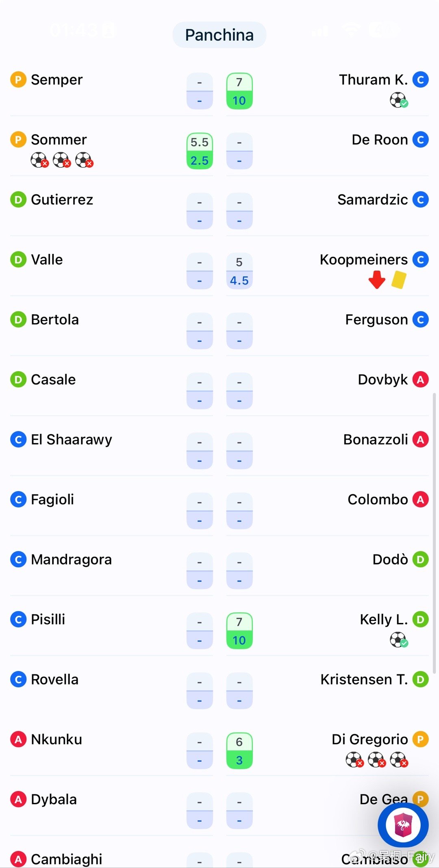Tap Gutierrez green D role badge
439x868 pixels.
(x=18, y=200)
